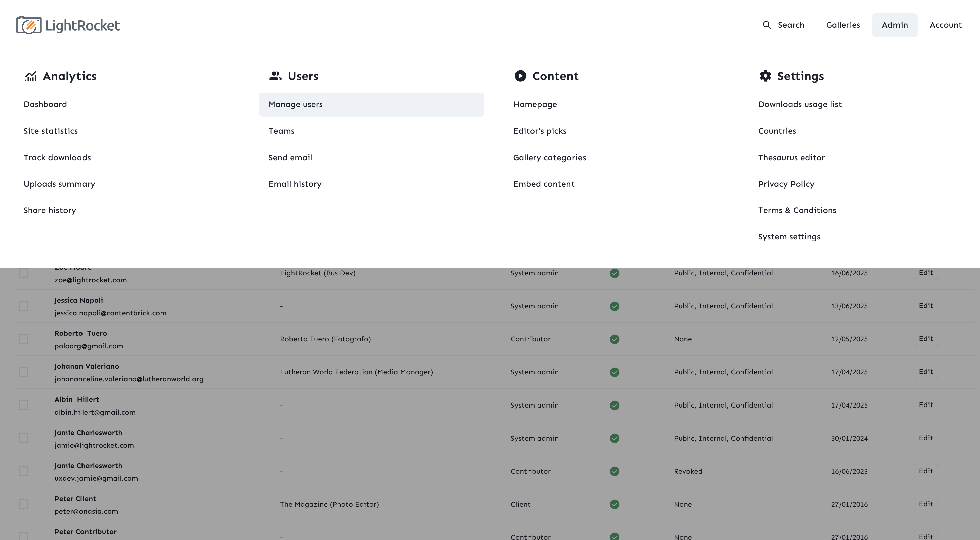Open the Search option in header
The height and width of the screenshot is (540, 980).
pos(783,25)
